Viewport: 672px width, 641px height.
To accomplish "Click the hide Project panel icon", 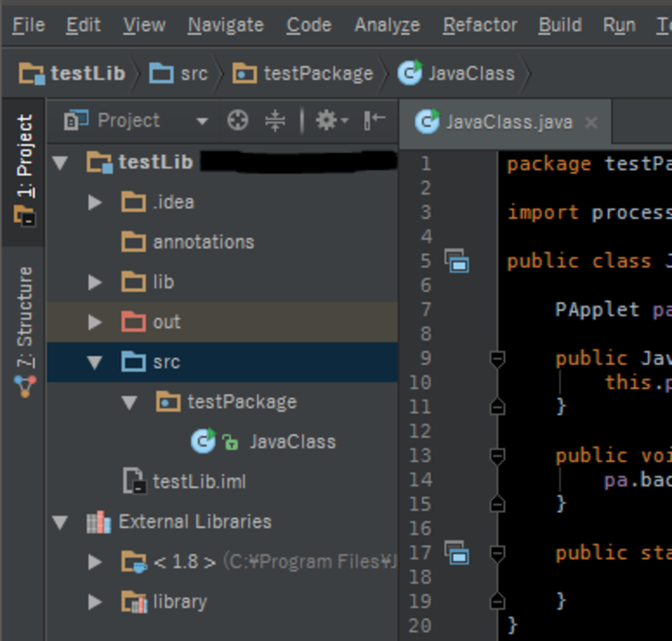I will point(374,121).
